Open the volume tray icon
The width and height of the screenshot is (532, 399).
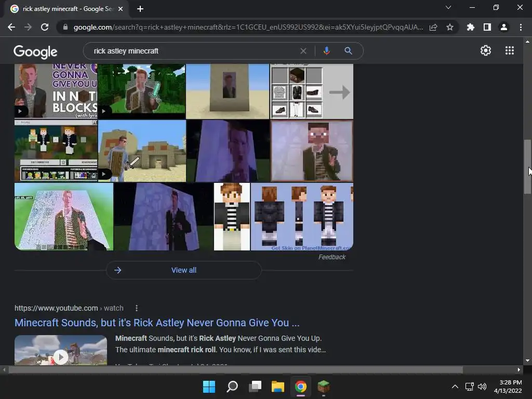pos(482,387)
